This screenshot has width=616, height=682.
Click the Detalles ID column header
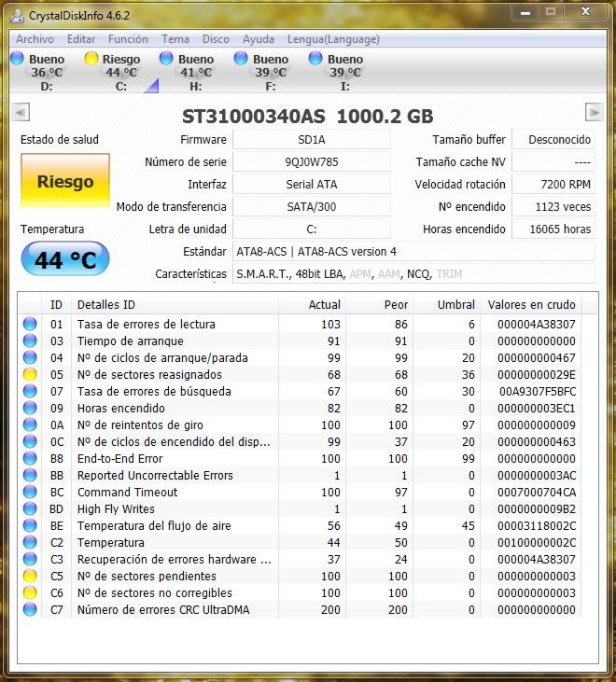[x=175, y=304]
